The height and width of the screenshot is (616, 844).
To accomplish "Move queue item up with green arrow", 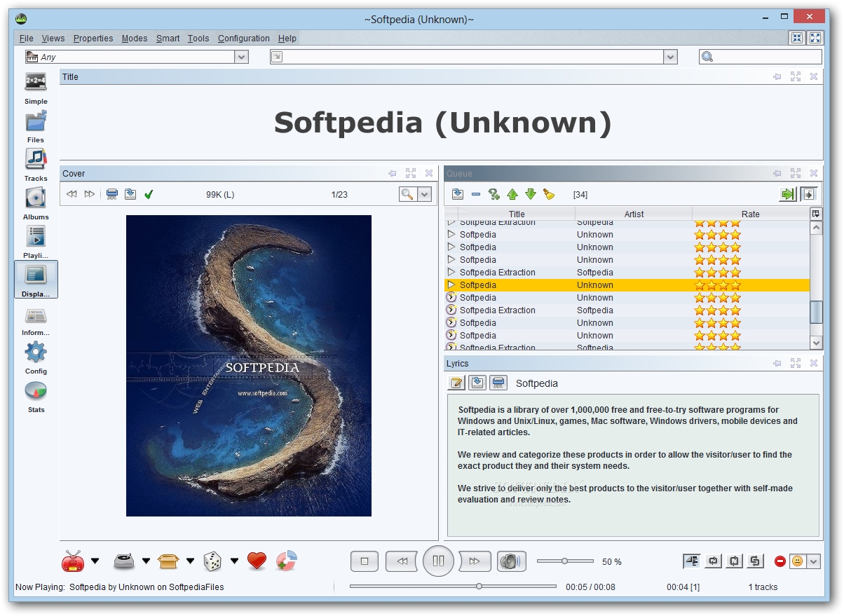I will click(512, 194).
